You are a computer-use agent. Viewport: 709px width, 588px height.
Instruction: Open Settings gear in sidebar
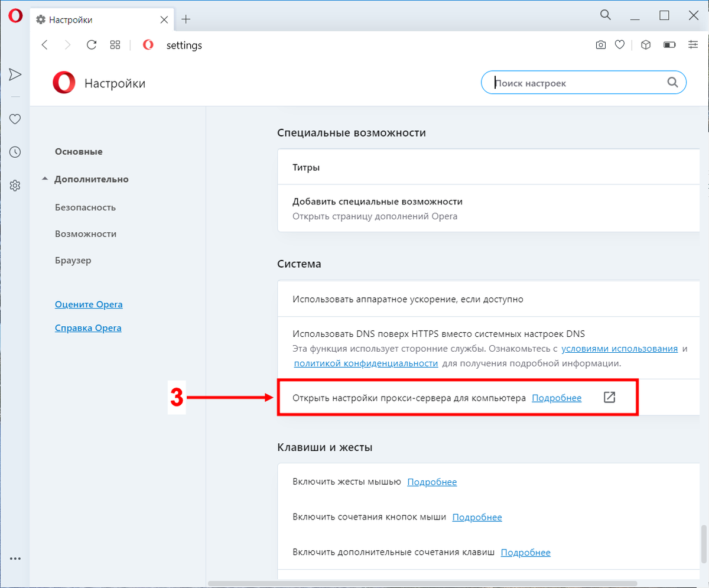pos(15,186)
